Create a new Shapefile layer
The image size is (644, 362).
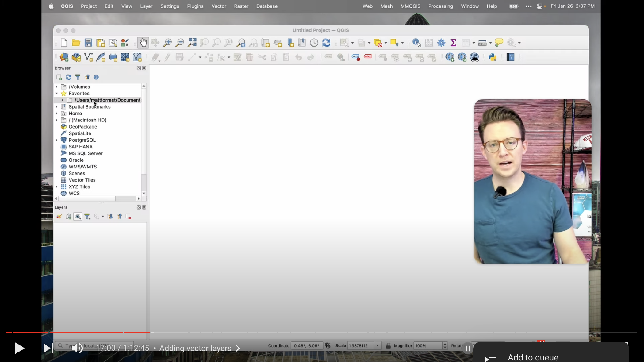point(88,57)
